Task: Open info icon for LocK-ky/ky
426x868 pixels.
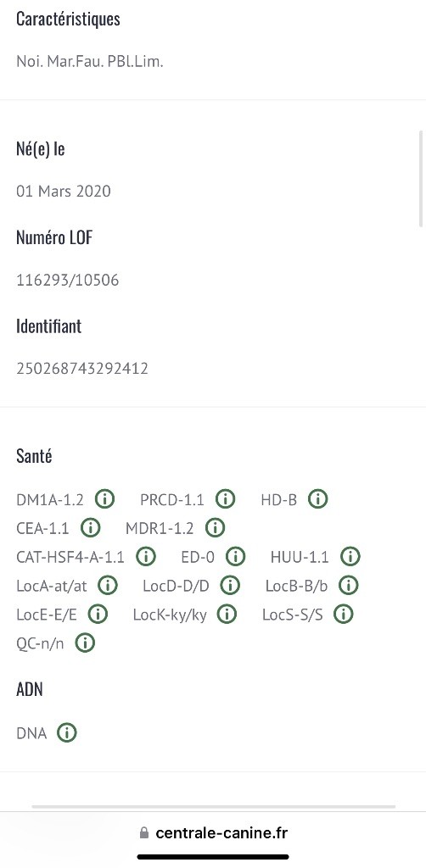Action: point(227,614)
